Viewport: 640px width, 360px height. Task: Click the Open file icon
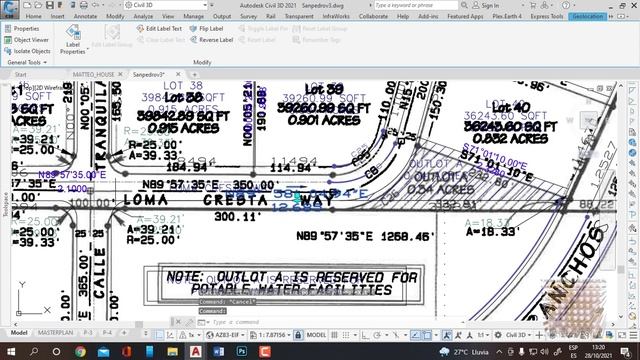click(38, 5)
